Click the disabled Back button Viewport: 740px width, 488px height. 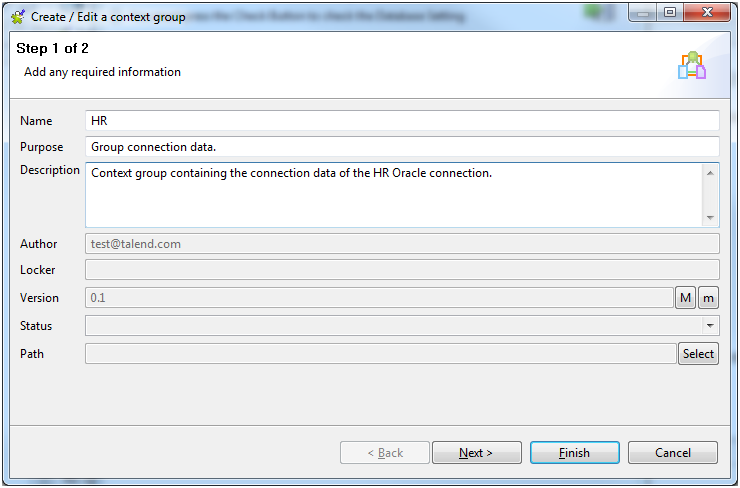pos(385,453)
